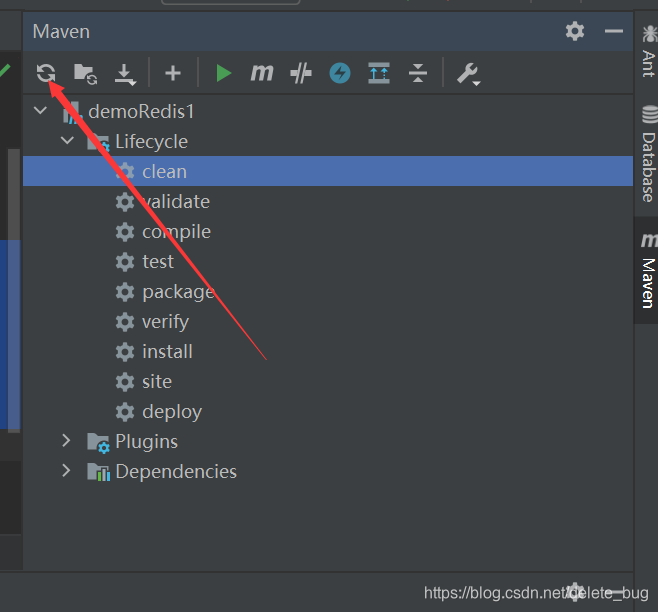This screenshot has width=658, height=612.
Task: Click gear icon beside test
Action: pos(125,262)
